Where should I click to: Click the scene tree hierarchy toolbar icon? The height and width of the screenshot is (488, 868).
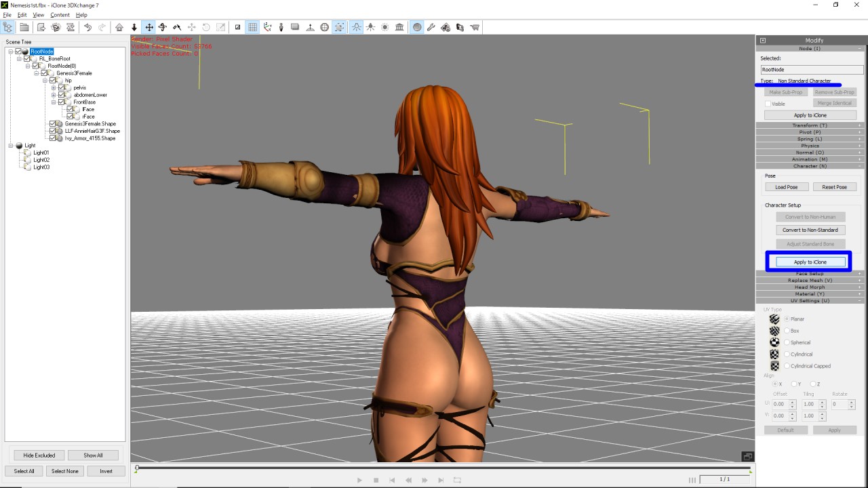click(8, 27)
